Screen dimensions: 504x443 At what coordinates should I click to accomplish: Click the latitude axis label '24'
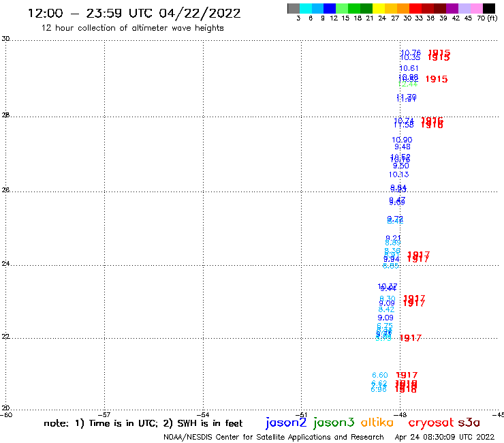pos(5,264)
